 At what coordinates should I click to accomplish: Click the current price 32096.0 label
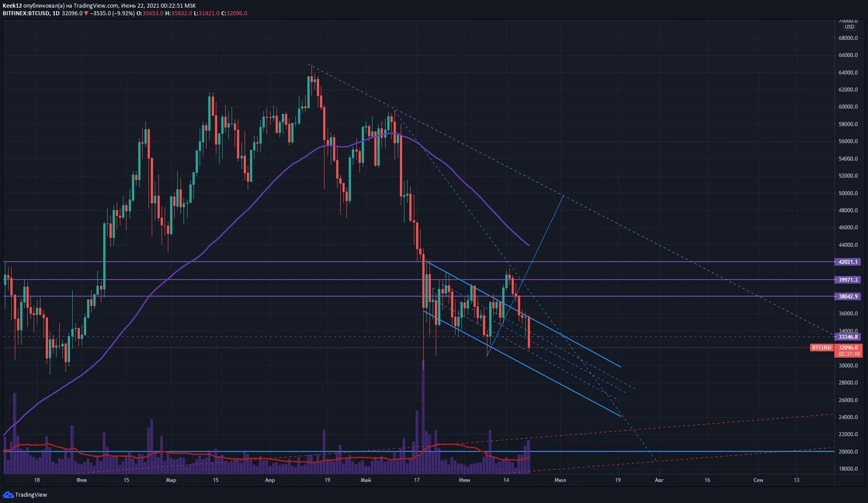click(x=848, y=347)
